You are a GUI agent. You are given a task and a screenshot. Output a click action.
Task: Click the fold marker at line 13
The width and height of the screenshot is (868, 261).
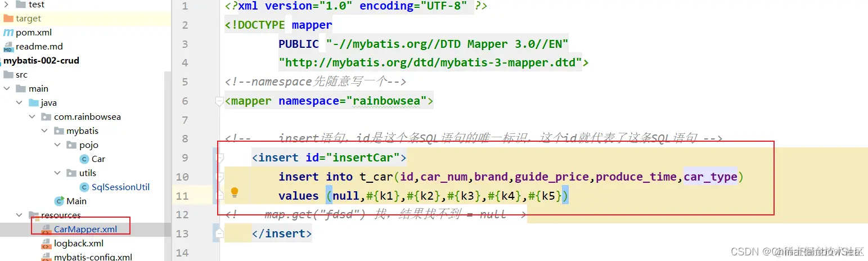[x=220, y=233]
